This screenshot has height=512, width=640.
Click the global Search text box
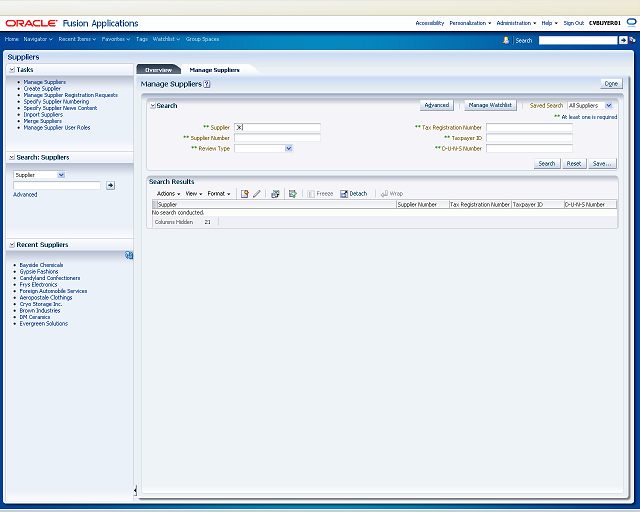pos(578,40)
